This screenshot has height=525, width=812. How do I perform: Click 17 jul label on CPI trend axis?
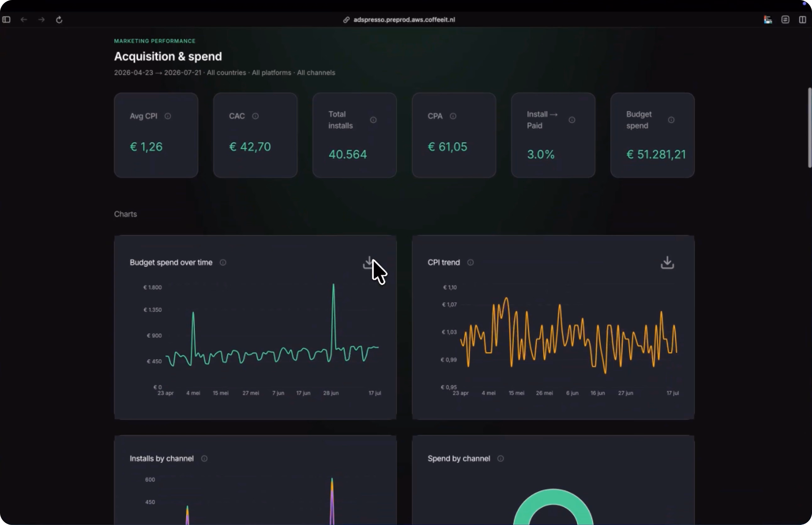673,393
